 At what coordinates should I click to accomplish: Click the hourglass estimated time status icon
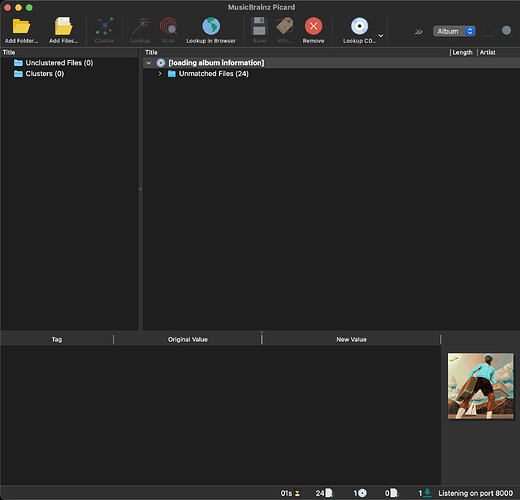click(x=297, y=493)
